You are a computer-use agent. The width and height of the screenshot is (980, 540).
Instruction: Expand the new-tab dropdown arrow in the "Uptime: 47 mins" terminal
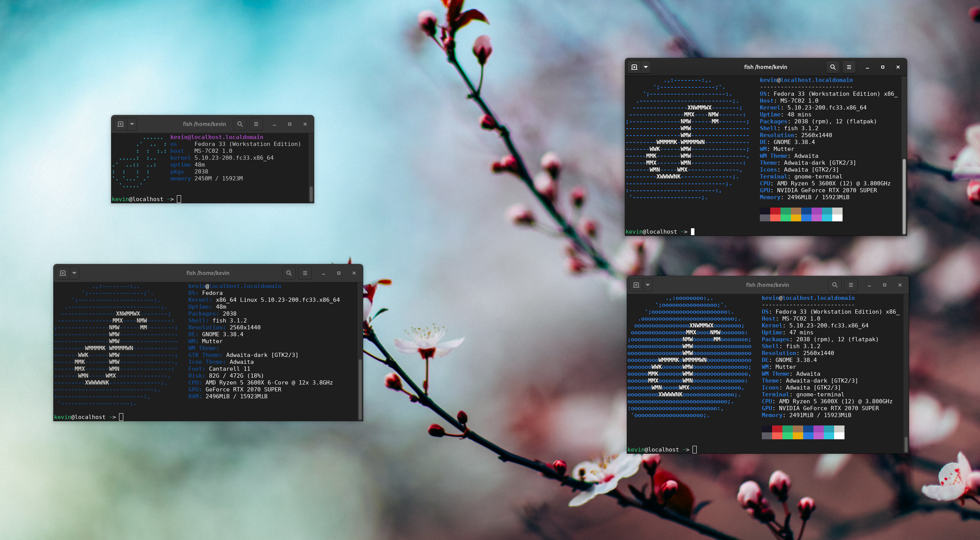648,285
